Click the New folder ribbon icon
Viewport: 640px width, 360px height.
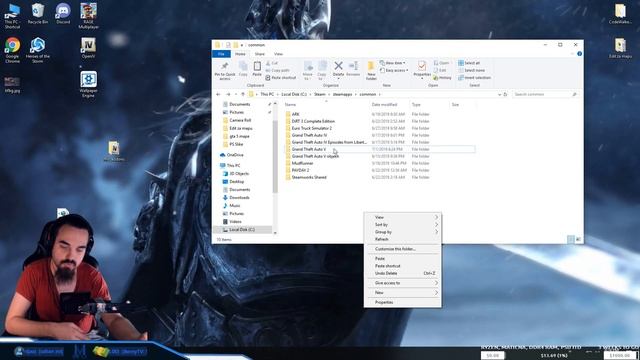[371, 70]
